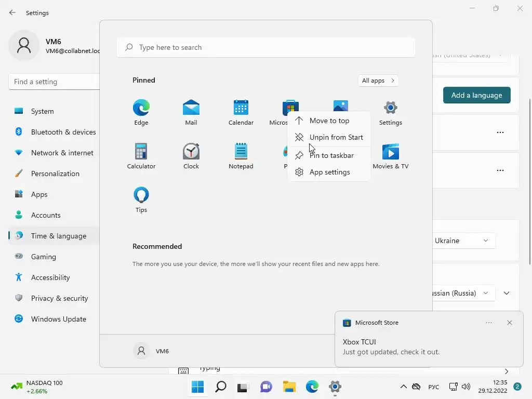Click Settings window vertical scrollbar
The width and height of the screenshot is (532, 399).
[530, 181]
